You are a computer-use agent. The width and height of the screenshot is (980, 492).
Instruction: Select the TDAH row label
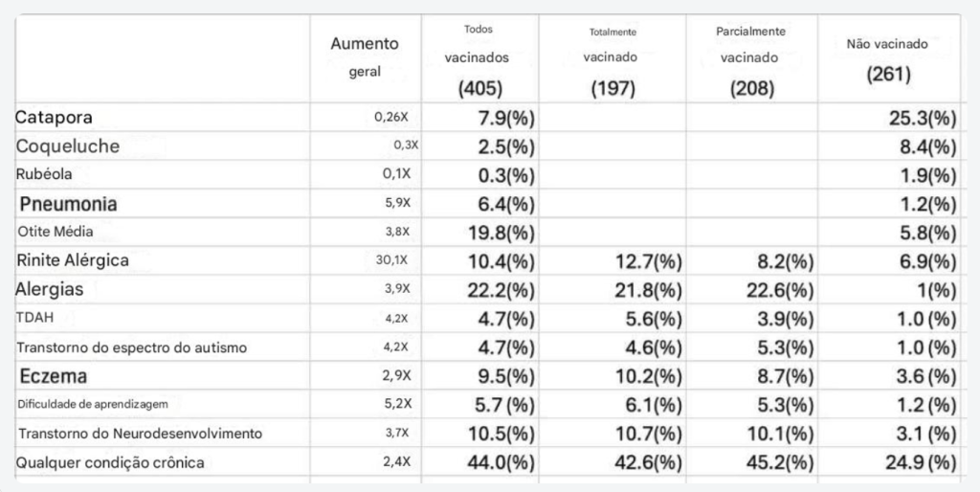(x=35, y=318)
